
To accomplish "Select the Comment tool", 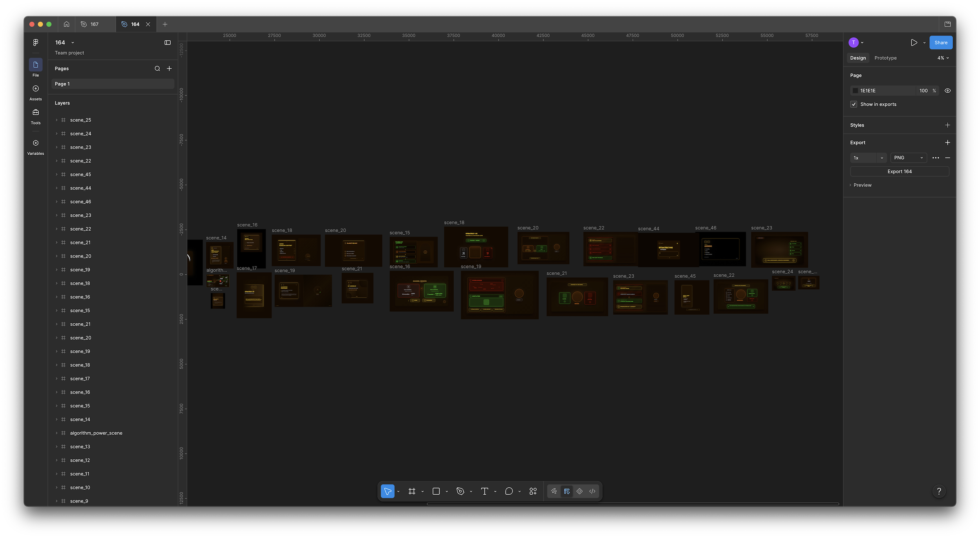I will 509,491.
